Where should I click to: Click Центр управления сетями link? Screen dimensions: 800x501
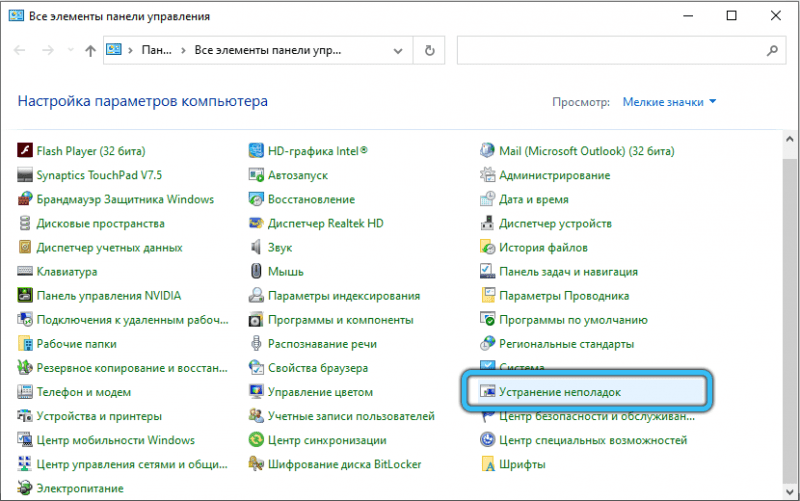pos(132,464)
